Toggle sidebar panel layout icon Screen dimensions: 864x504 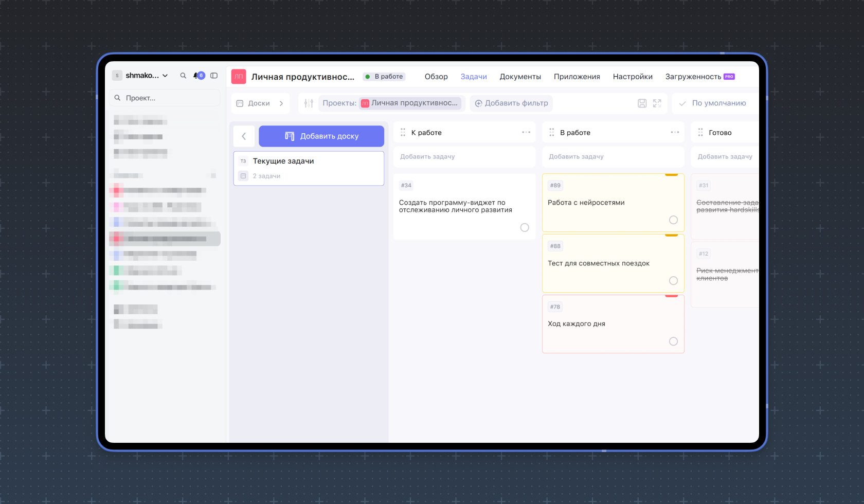pos(214,76)
